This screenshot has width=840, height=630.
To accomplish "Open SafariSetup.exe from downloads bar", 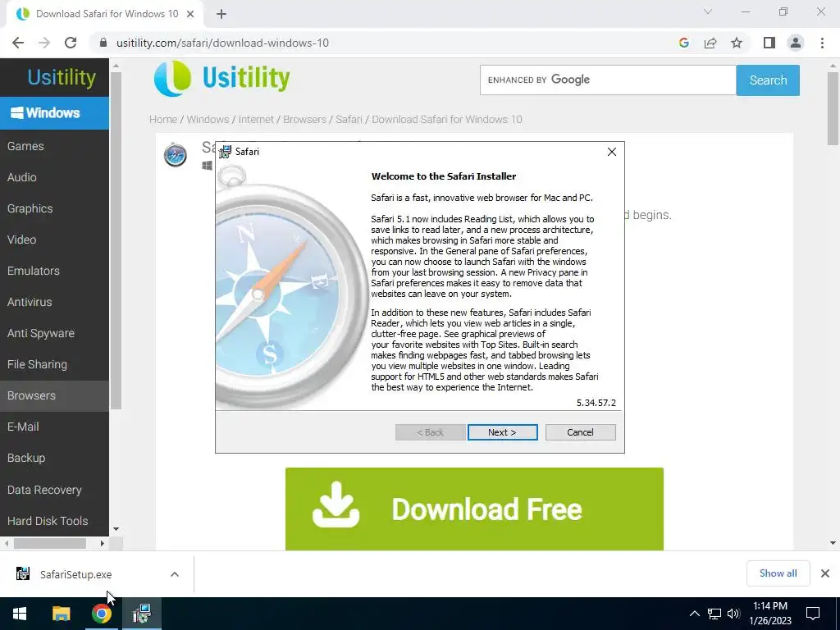I will [x=75, y=574].
